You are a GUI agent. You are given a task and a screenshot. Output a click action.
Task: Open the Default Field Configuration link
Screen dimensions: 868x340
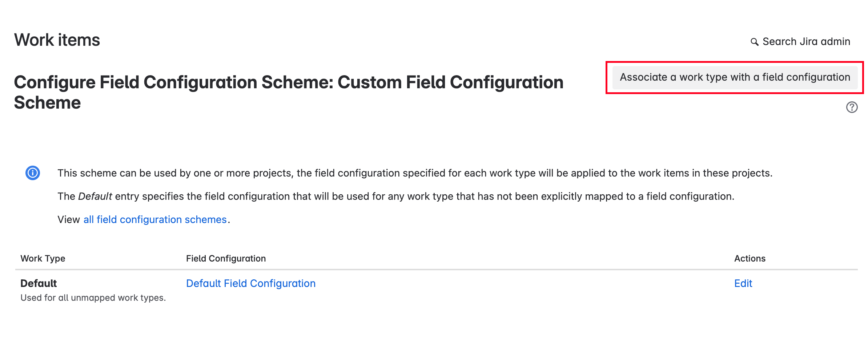pyautogui.click(x=250, y=283)
